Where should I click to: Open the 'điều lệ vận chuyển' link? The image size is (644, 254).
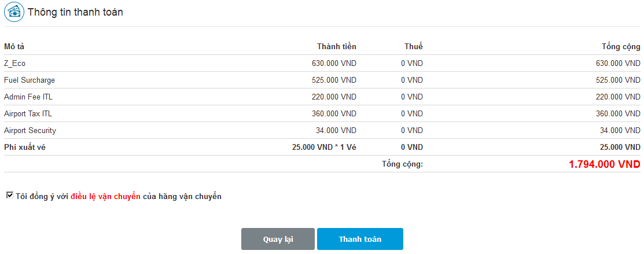coord(105,197)
